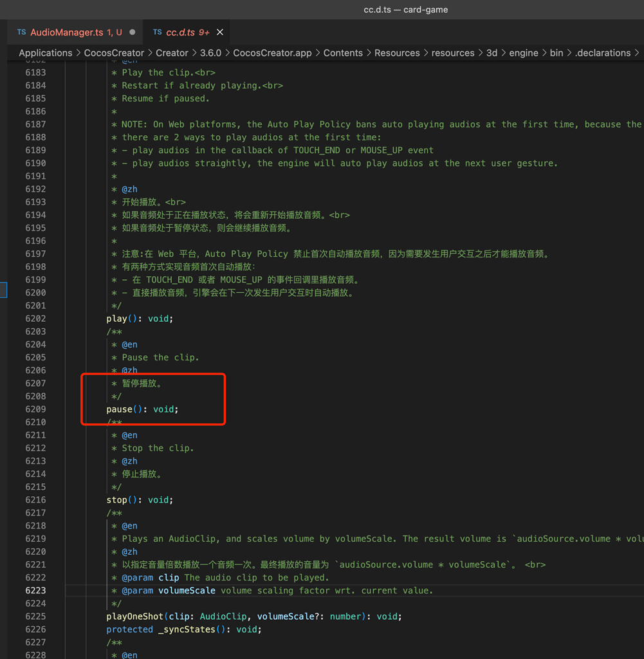Close the cc.d.ts tab
This screenshot has width=644, height=659.
[x=220, y=32]
